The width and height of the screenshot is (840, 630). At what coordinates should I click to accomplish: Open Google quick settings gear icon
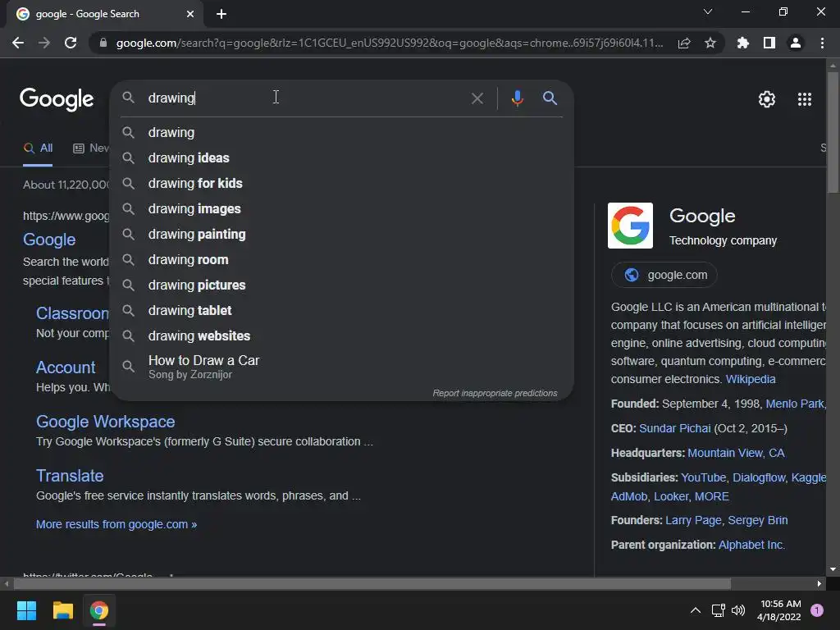[x=767, y=99]
